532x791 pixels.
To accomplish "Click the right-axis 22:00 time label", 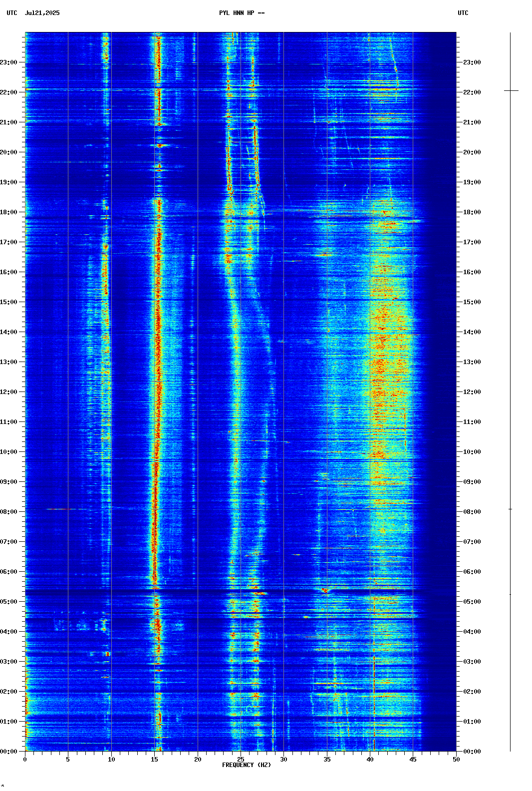I will point(472,92).
